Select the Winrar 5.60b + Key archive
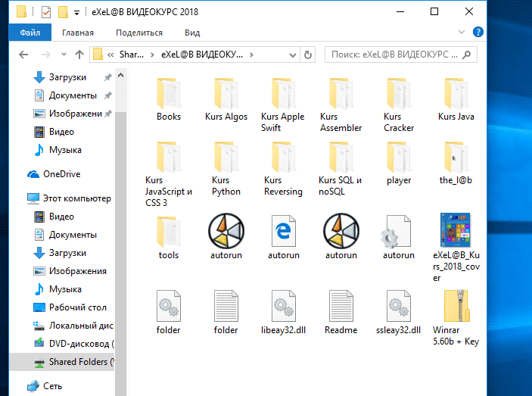 coord(456,317)
